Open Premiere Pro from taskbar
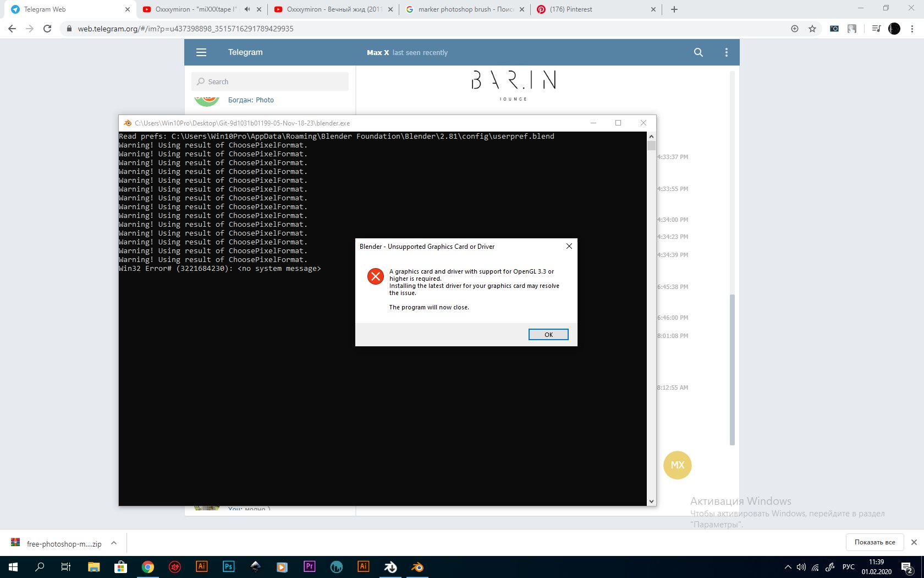924x578 pixels. click(x=309, y=567)
